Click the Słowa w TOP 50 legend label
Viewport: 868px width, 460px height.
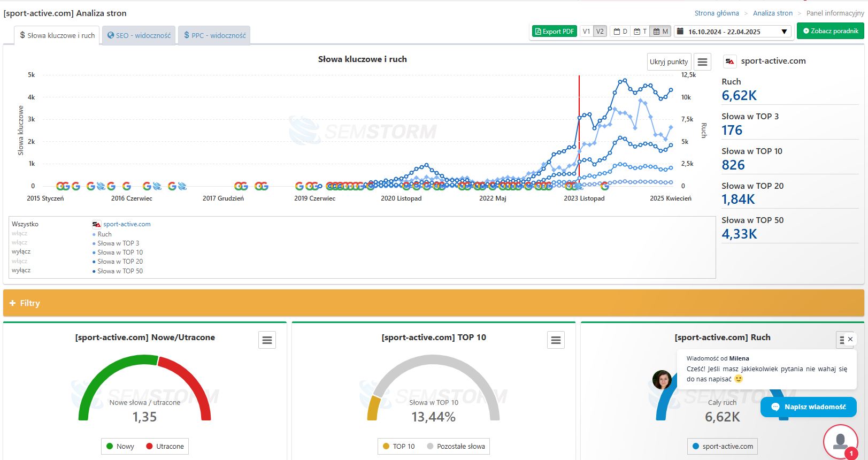[x=120, y=271]
